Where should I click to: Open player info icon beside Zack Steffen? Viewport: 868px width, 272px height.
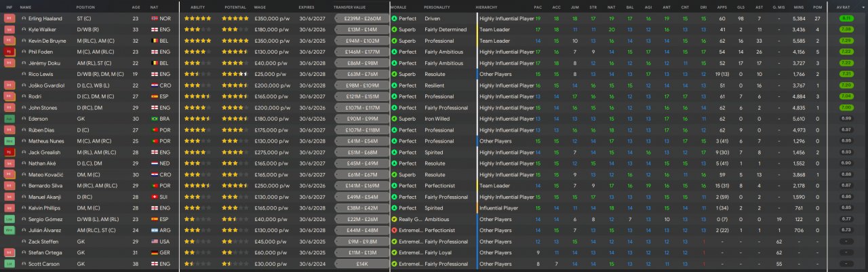coord(24,241)
